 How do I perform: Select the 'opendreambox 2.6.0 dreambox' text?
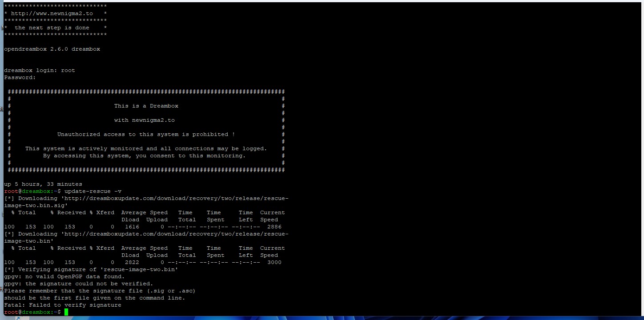(x=52, y=49)
